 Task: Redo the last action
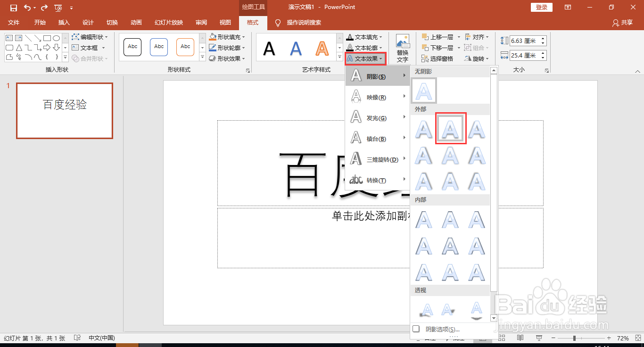[44, 8]
